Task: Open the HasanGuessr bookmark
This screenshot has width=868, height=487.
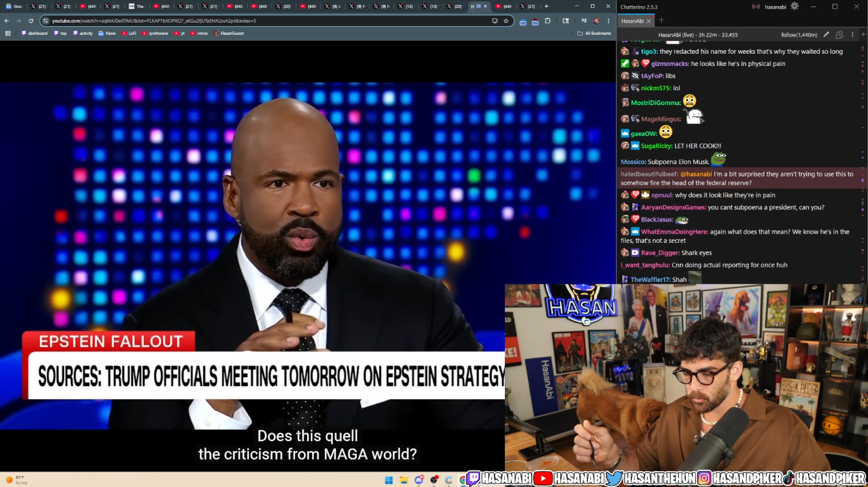Action: [x=229, y=34]
